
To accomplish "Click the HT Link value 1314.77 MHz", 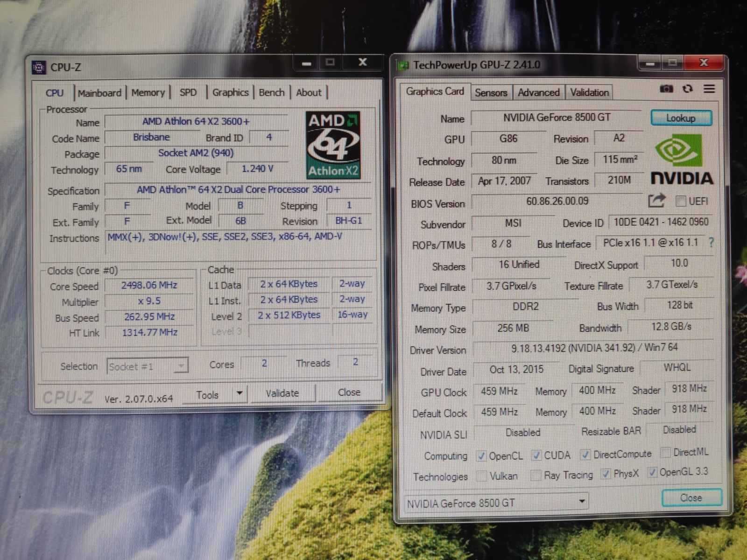I will [149, 332].
